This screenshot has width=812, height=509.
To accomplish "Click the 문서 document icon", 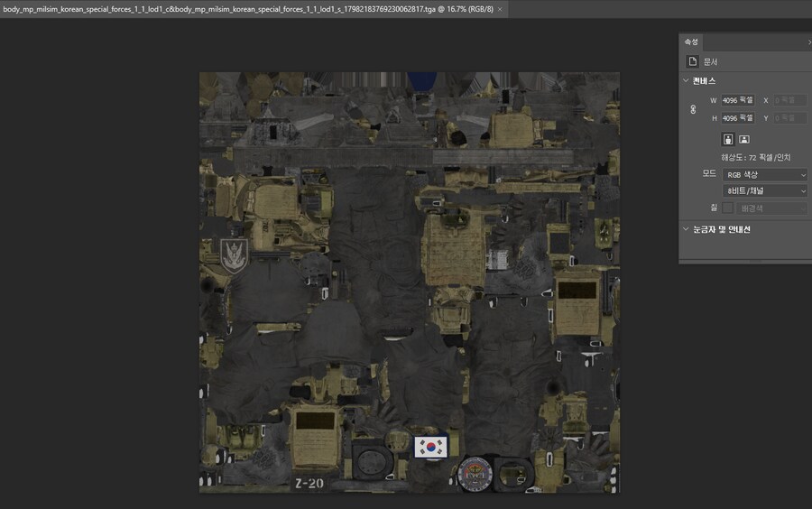I will click(x=692, y=61).
